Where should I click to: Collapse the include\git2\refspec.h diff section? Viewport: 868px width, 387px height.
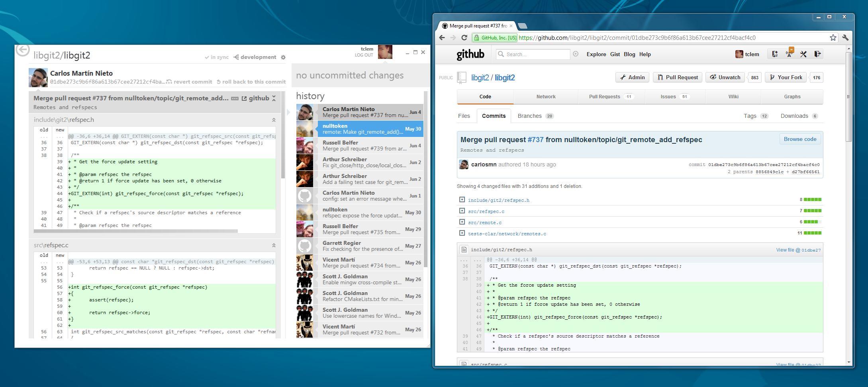[274, 120]
